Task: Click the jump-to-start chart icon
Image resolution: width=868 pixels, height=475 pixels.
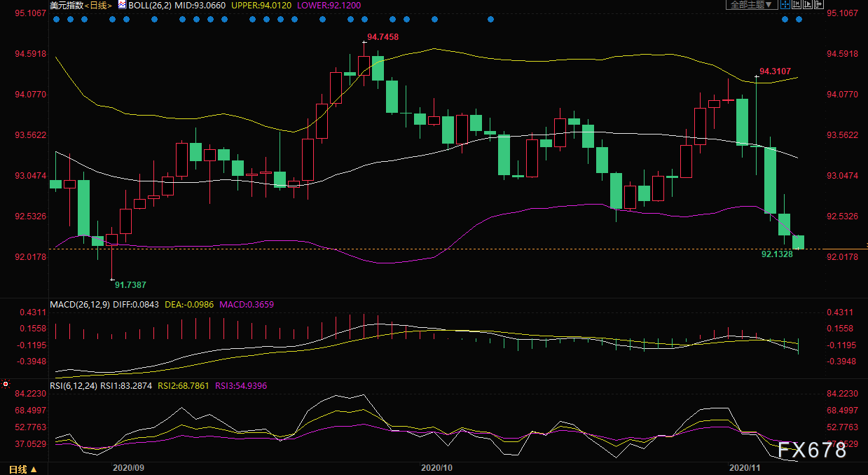Action: pyautogui.click(x=797, y=4)
